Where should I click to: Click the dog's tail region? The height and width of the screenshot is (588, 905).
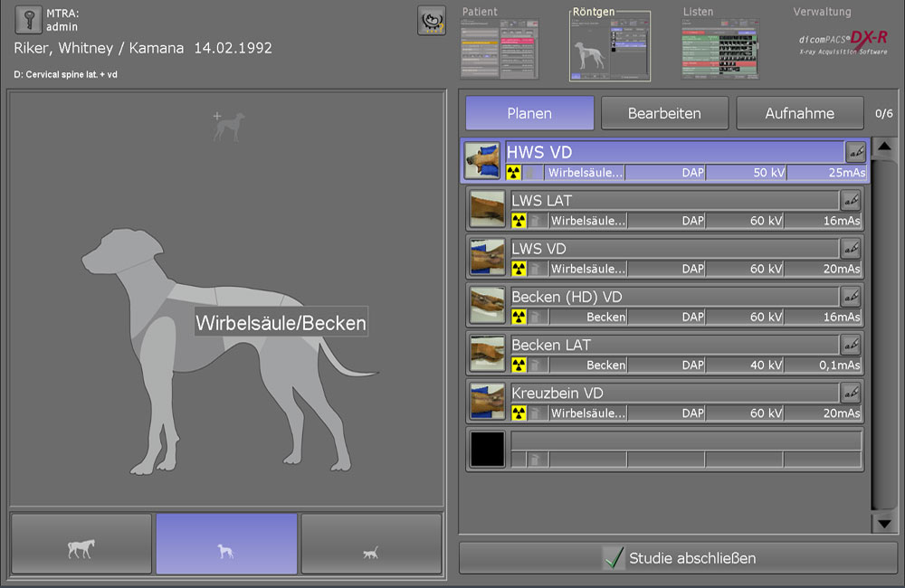347,361
